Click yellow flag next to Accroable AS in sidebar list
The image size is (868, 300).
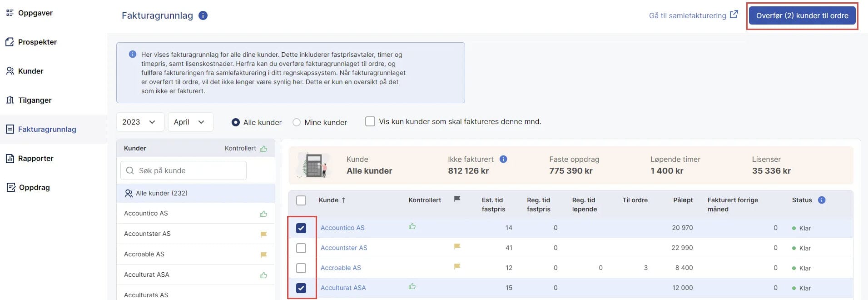(x=263, y=255)
